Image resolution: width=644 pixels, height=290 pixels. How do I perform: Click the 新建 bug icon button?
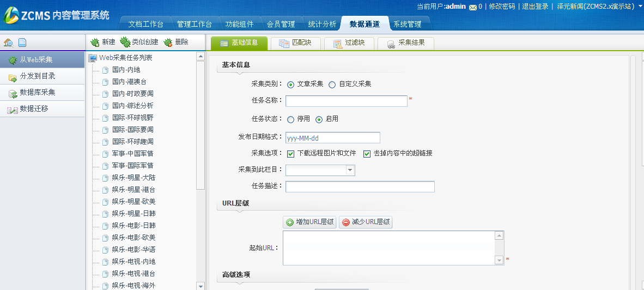click(x=95, y=42)
